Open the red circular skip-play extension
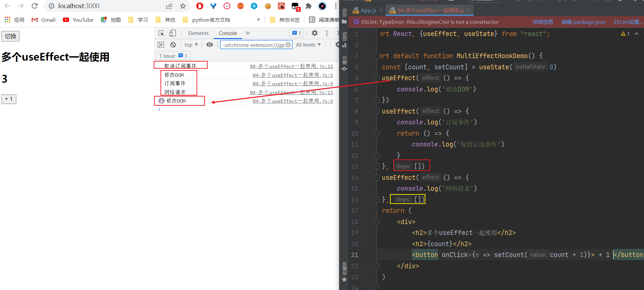 (227, 6)
